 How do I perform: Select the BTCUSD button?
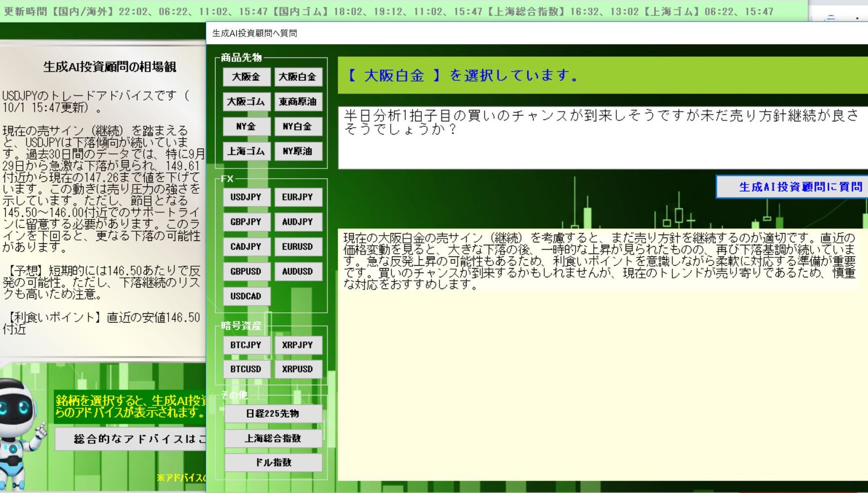[246, 369]
